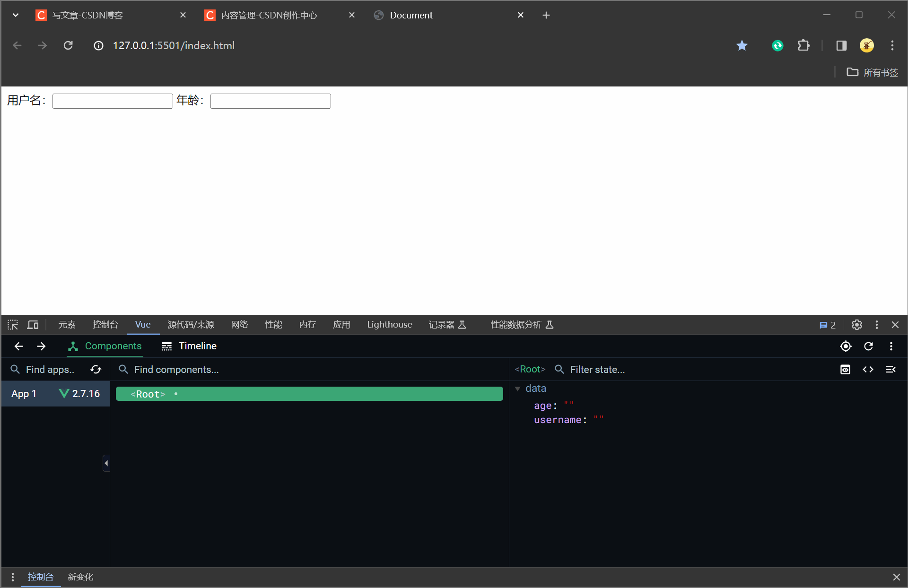
Task: Toggle the devtools sidebar collapse arrow
Action: (106, 463)
